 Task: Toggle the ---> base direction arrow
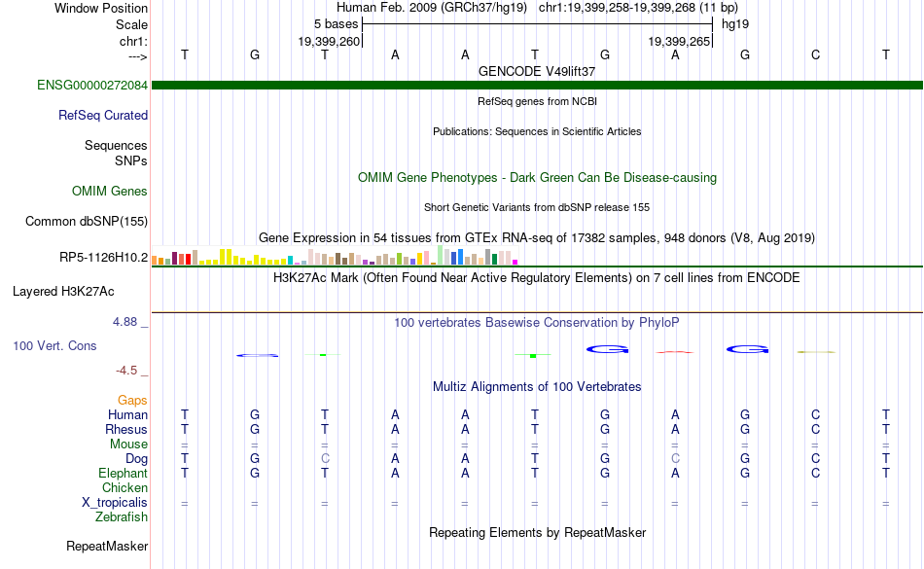(138, 56)
